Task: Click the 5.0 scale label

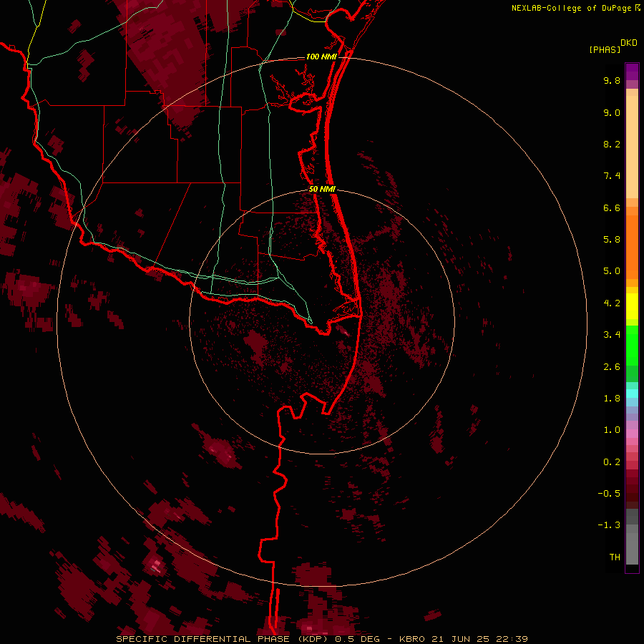Action: pos(612,271)
